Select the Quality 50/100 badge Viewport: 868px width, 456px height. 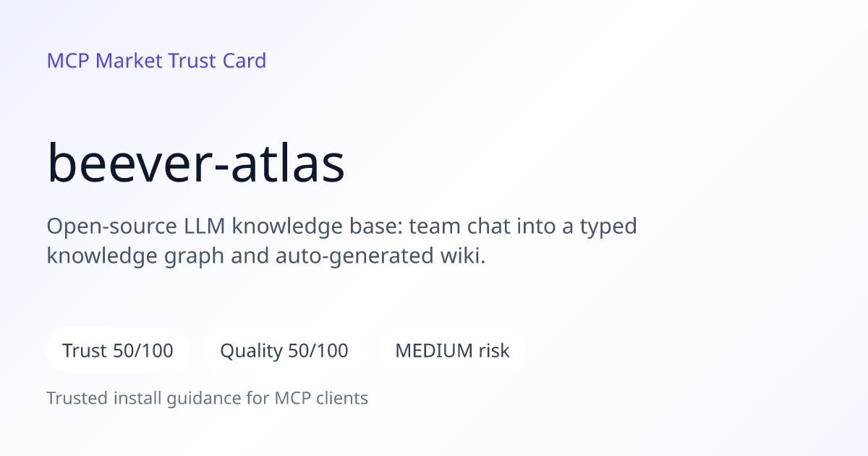pos(284,350)
